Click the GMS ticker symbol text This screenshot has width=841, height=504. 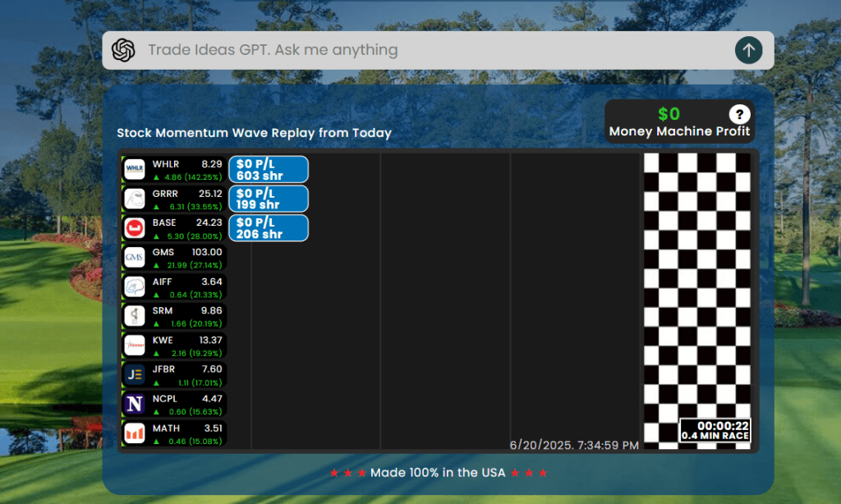pos(163,252)
